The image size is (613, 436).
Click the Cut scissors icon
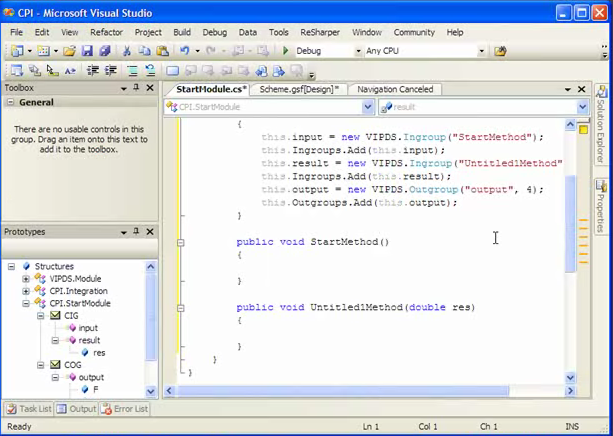click(129, 51)
